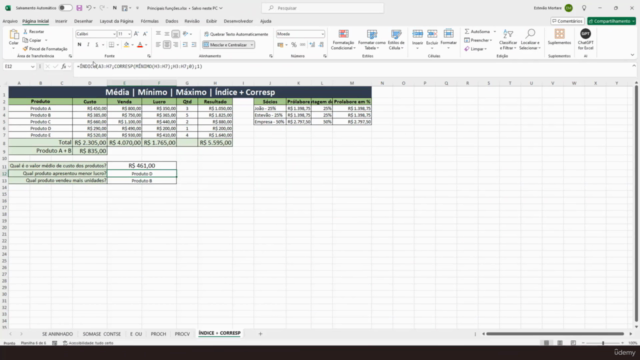
Task: Click the orientation text angle icon
Action: 186,34
